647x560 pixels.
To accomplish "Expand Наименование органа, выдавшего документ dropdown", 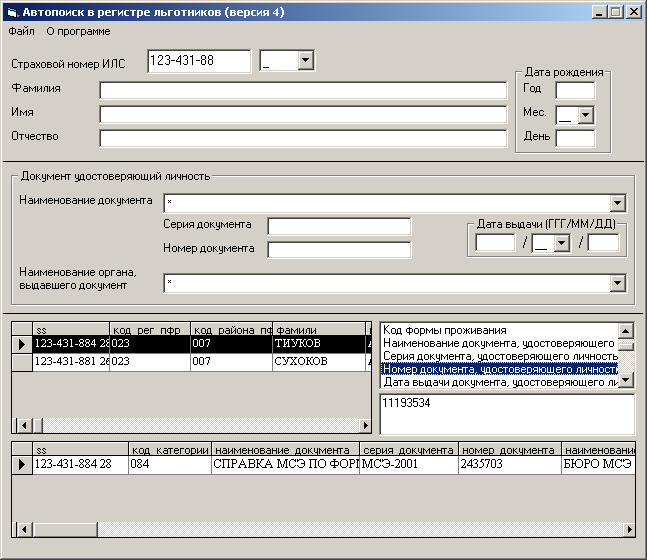I will [618, 284].
